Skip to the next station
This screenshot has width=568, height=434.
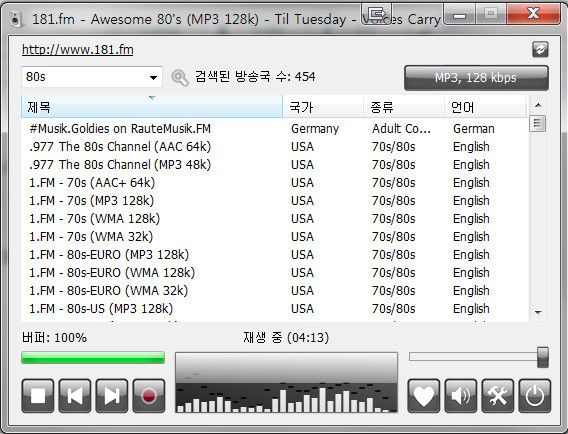pyautogui.click(x=112, y=396)
